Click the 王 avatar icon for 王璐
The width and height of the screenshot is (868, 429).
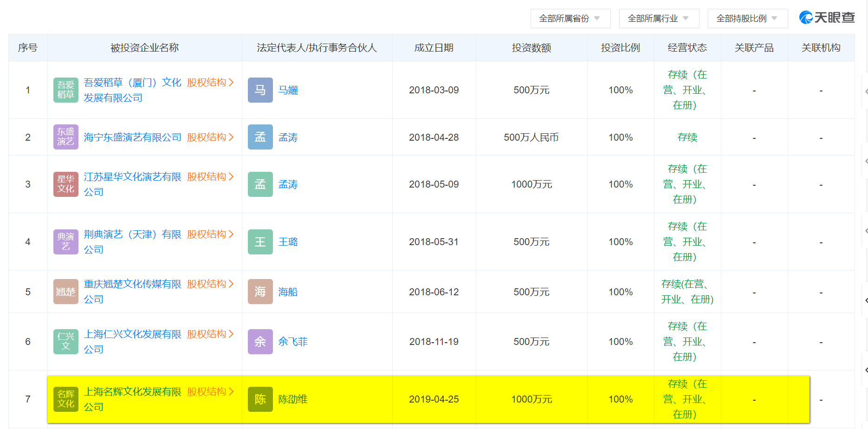pyautogui.click(x=260, y=242)
